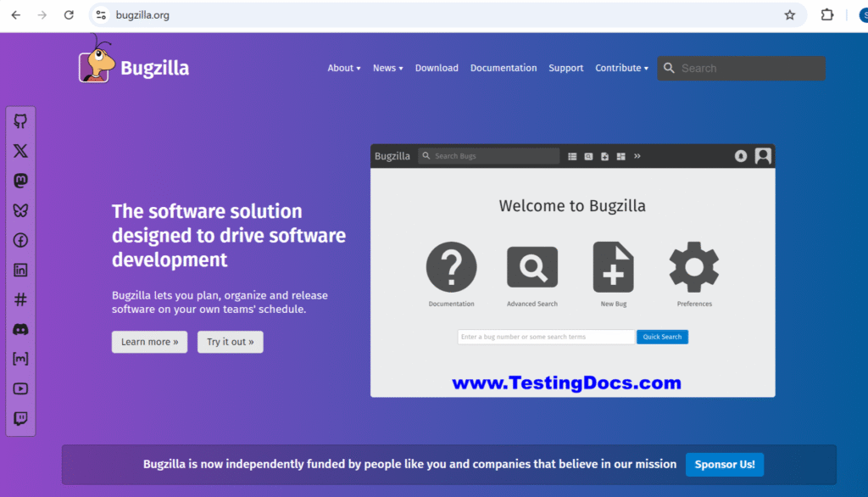This screenshot has width=868, height=497.
Task: Click inside the Quick Search bug input field
Action: (546, 337)
